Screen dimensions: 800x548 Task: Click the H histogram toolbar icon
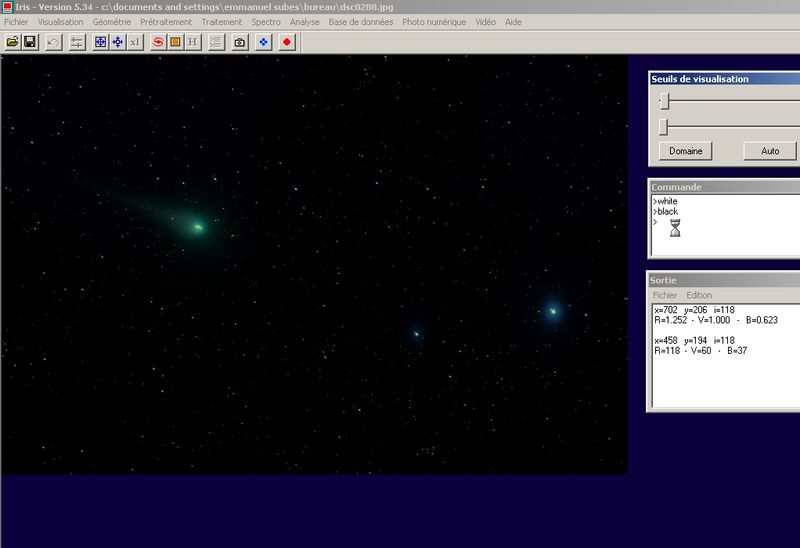pos(192,42)
